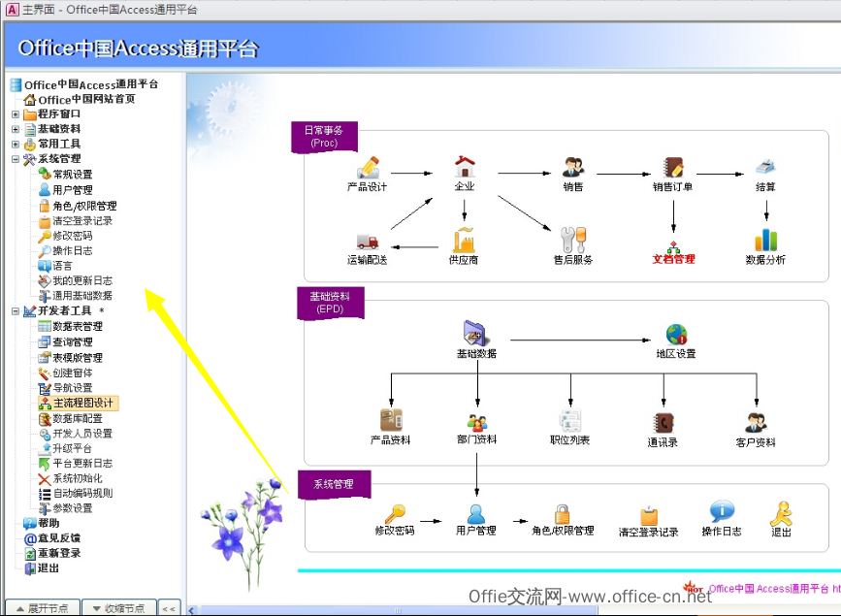Select 表模版管理 in the tree
This screenshot has width=841, height=616.
(x=78, y=358)
